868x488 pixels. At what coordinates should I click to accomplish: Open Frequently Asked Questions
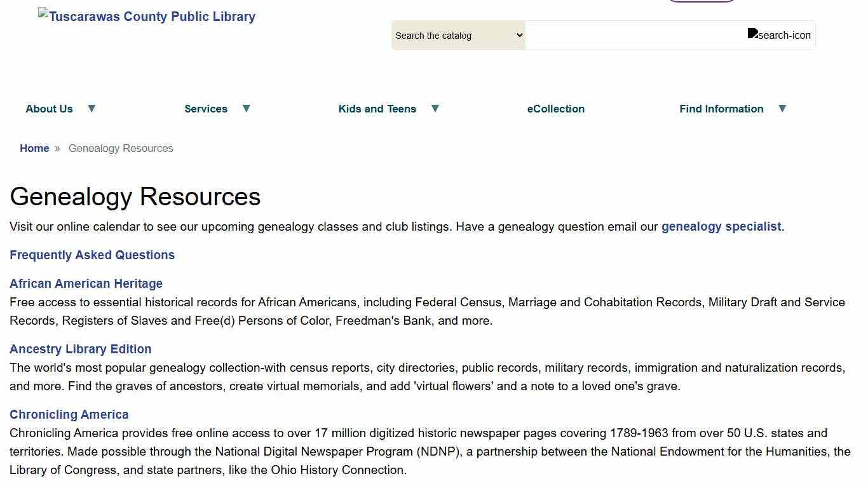[x=92, y=255]
